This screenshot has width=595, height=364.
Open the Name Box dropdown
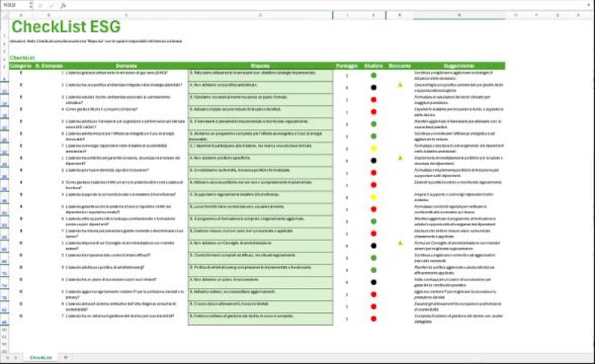(30, 6)
